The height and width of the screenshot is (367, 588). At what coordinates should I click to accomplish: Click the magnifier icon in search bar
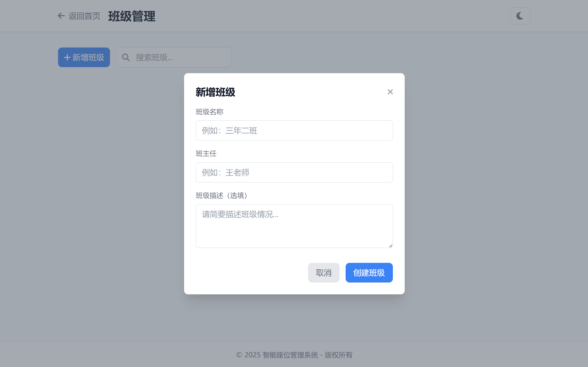point(126,57)
